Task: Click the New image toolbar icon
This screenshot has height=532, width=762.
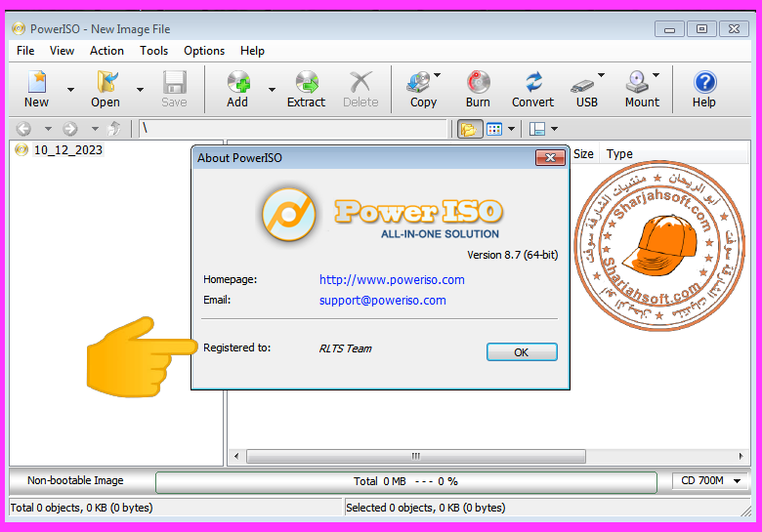Action: [37, 82]
